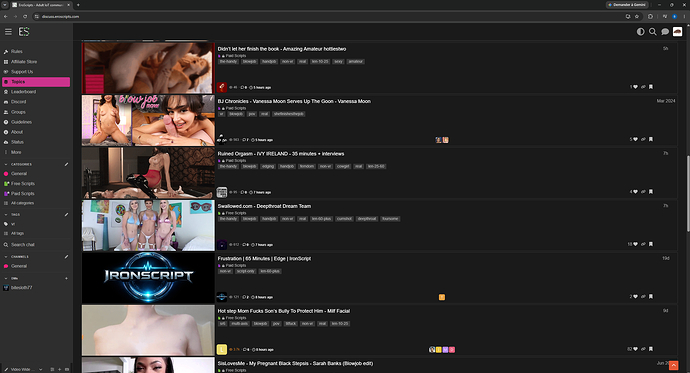The image size is (690, 373).
Task: Open the General chat channel
Action: pyautogui.click(x=36, y=266)
